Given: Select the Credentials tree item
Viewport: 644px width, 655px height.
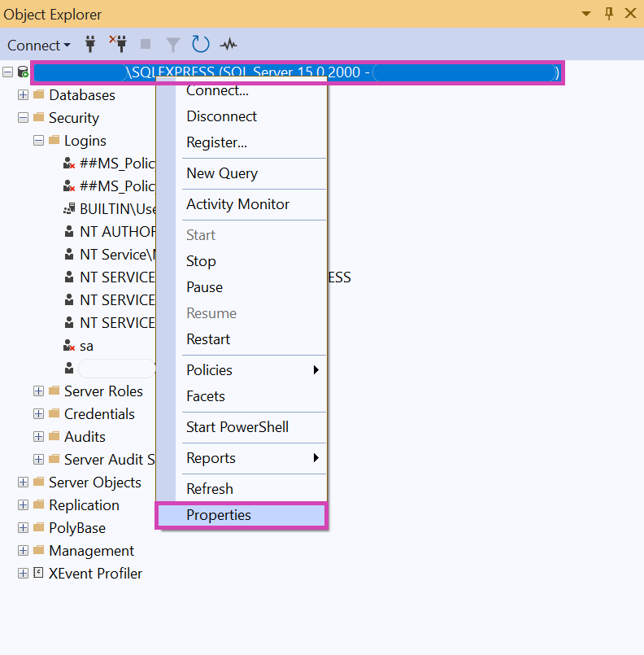Looking at the screenshot, I should (x=99, y=414).
